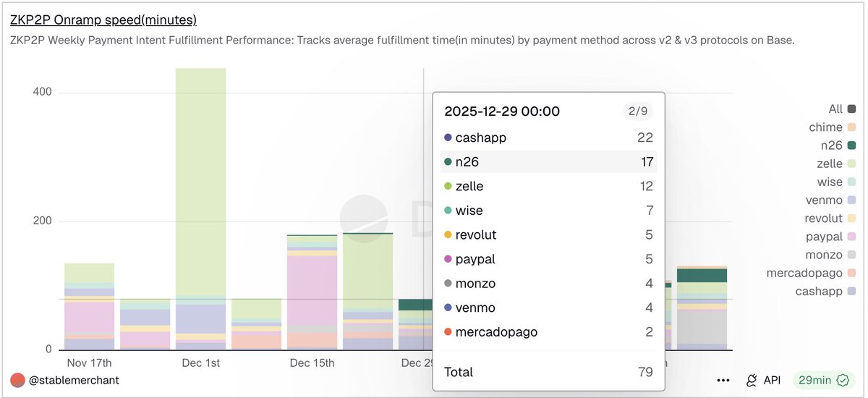This screenshot has height=398, width=868.
Task: Click the pink paypal legend swatch
Action: point(851,237)
